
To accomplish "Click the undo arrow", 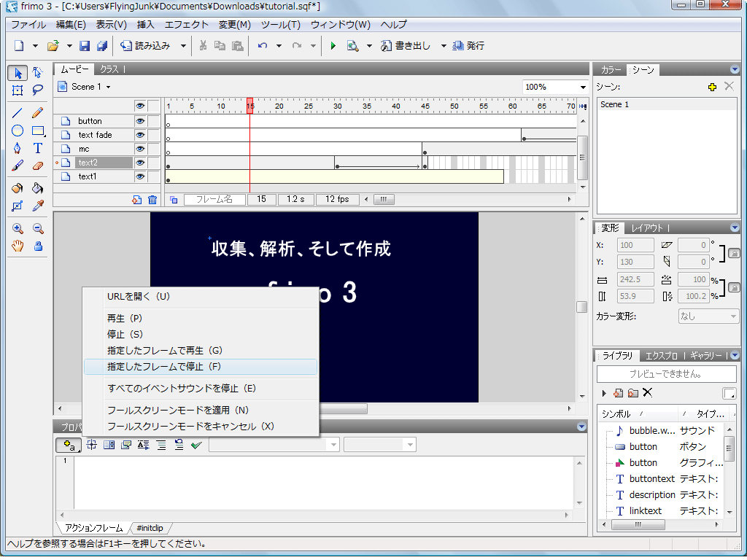I will click(x=263, y=46).
